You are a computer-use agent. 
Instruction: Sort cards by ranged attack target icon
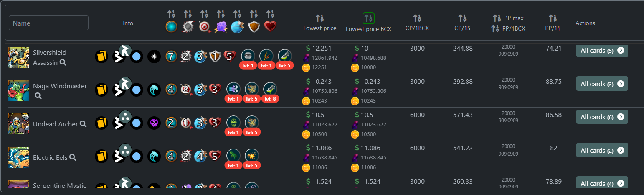(204, 14)
